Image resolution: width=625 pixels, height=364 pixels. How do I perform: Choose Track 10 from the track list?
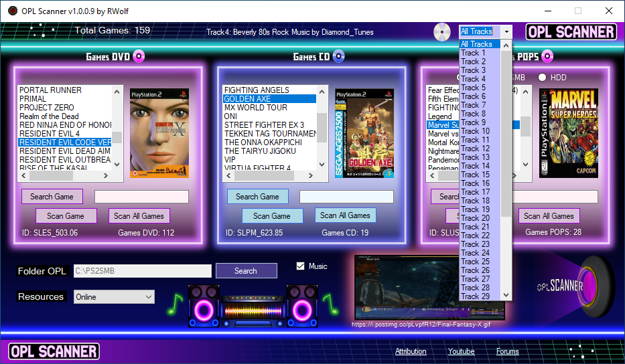pos(480,131)
